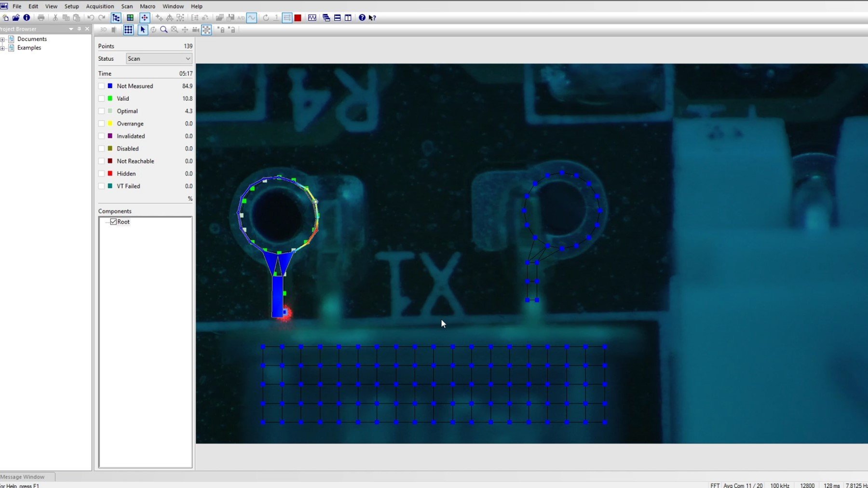Choose the zoom magnifier tool
This screenshot has height=488, width=868.
coord(164,30)
